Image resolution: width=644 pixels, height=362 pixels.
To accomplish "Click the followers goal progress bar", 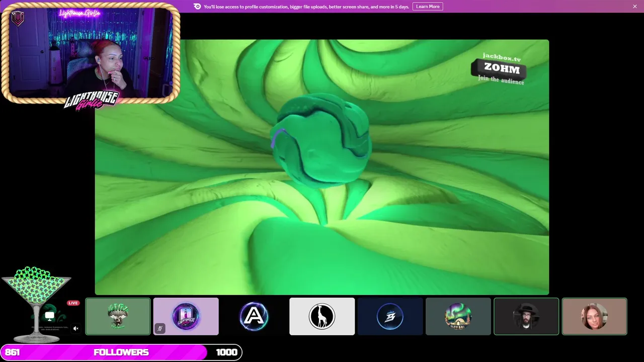I will point(121,352).
